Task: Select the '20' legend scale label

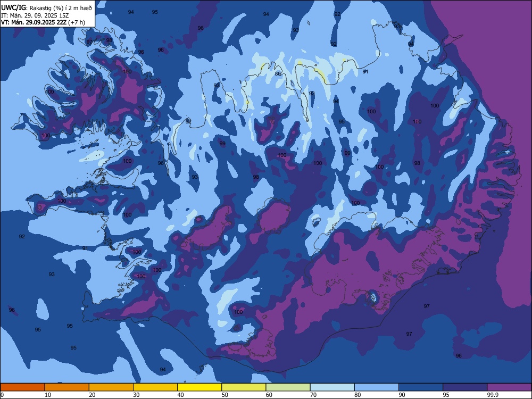Action: point(92,395)
